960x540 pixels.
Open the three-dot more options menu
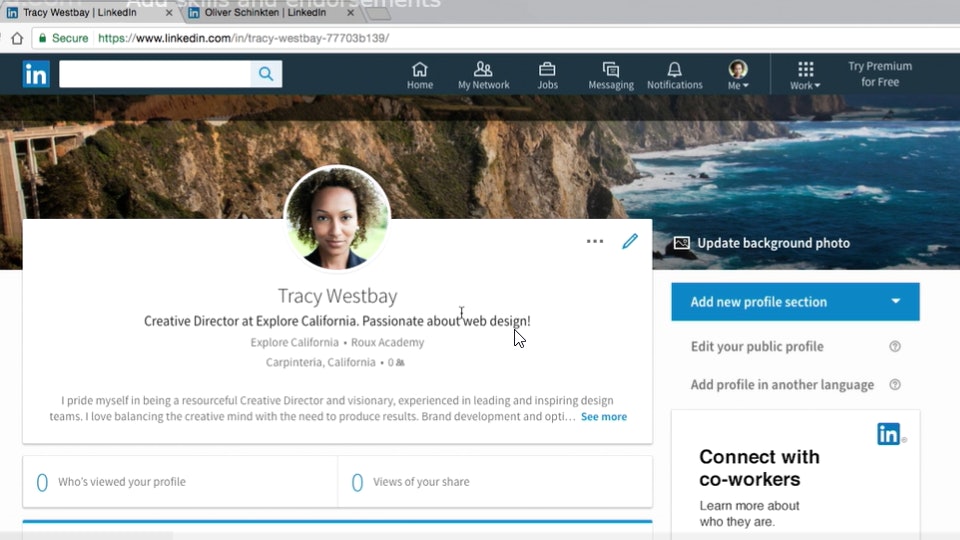(x=595, y=241)
